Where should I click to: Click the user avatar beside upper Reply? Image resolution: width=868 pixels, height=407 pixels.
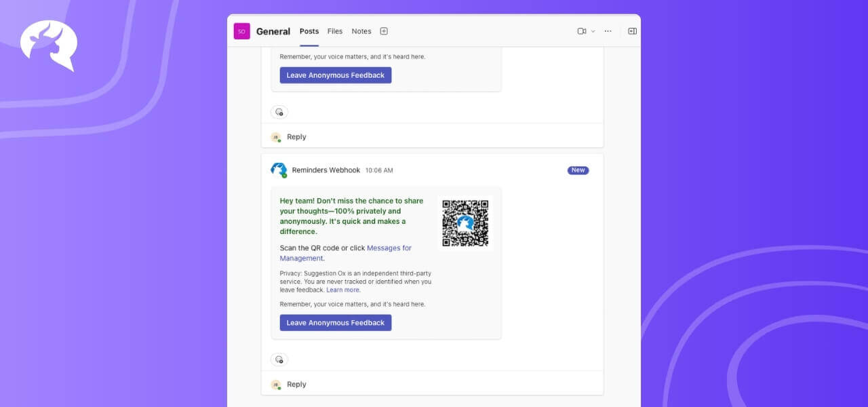click(x=276, y=137)
